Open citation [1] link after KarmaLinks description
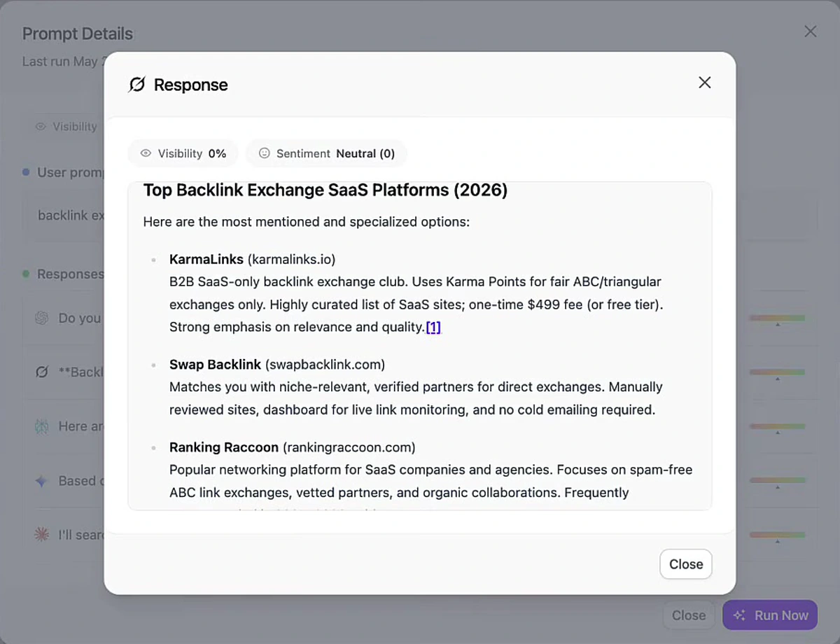This screenshot has height=644, width=840. coord(433,327)
